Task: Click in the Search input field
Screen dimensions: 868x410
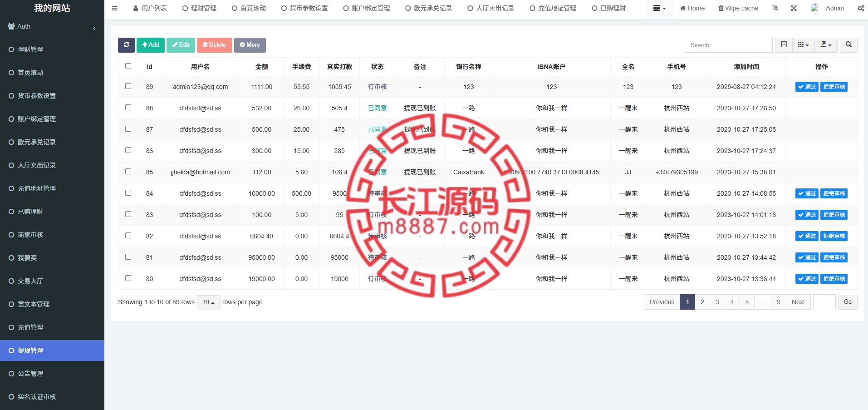Action: tap(729, 45)
